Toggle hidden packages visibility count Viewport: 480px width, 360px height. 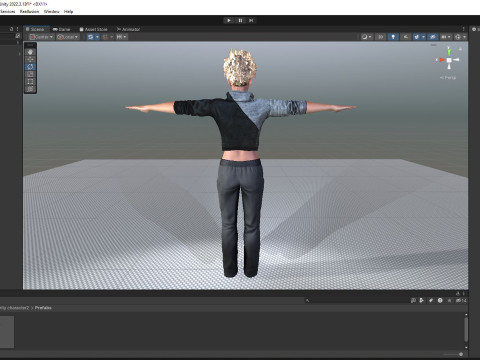coord(461,300)
